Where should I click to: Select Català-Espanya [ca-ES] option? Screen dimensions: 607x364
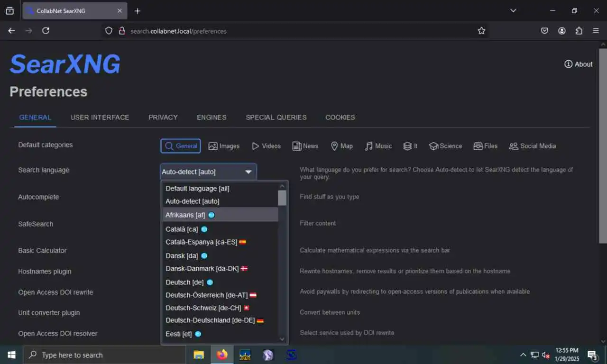click(220, 242)
